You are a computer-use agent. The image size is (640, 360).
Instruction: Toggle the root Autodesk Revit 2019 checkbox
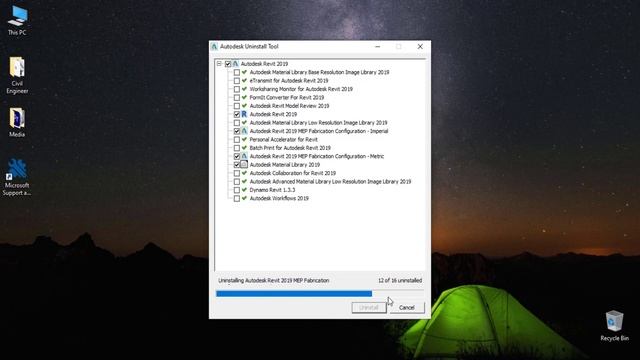point(228,64)
